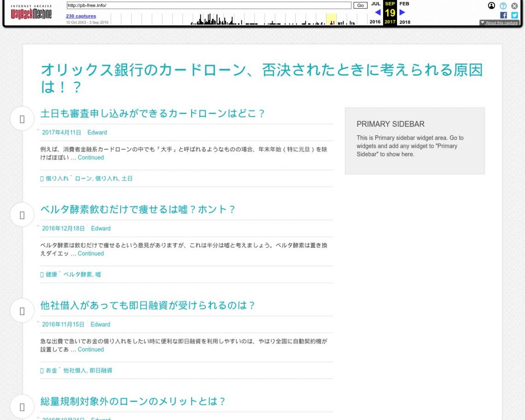Viewport: 525px width, 420px height.
Task: Share capture on Facebook
Action: 503,15
